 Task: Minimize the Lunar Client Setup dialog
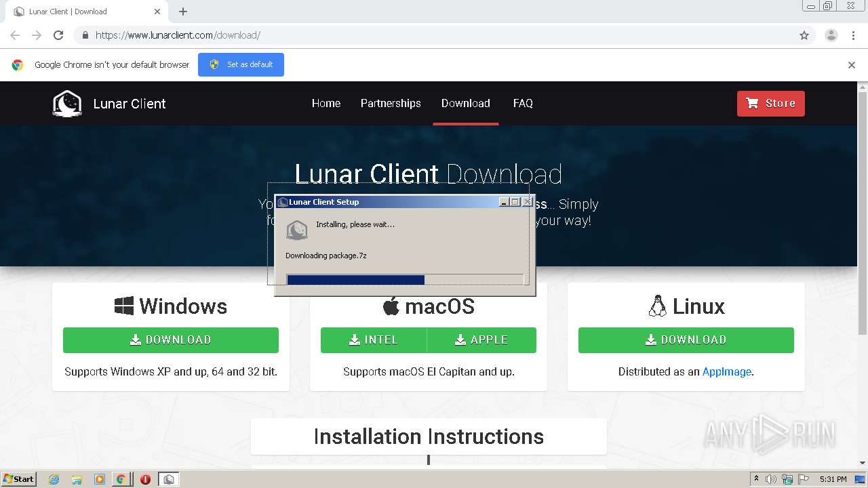click(x=504, y=202)
